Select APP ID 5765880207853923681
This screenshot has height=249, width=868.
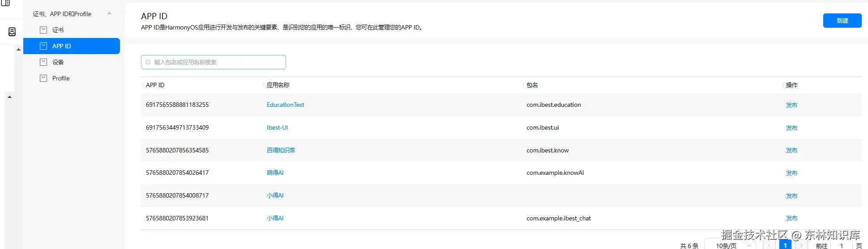[x=177, y=218]
